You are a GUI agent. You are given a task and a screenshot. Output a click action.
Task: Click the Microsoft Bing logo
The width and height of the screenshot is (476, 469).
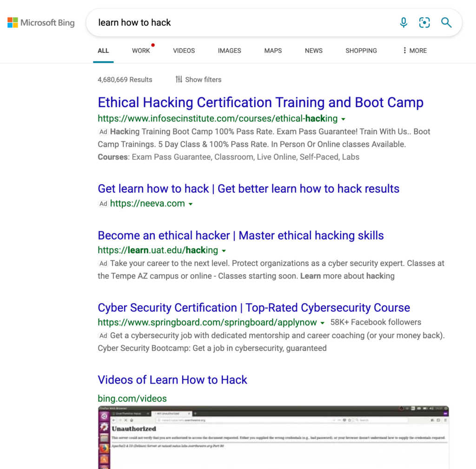pyautogui.click(x=41, y=22)
